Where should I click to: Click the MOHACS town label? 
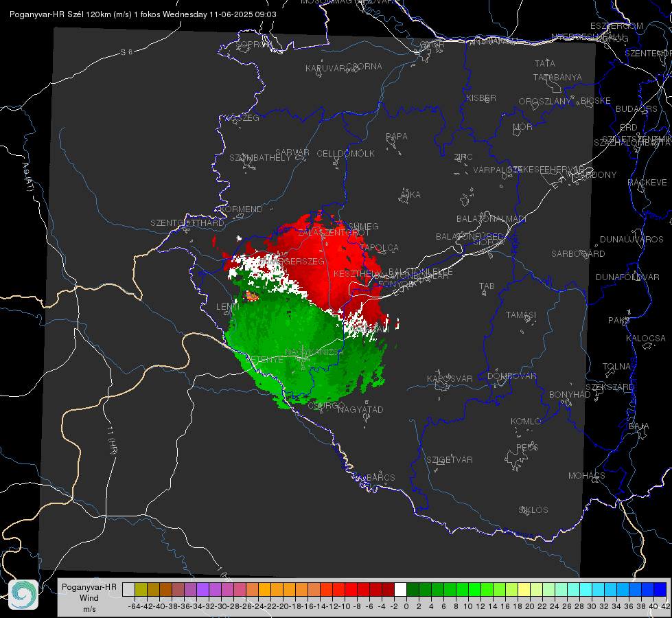587,476
